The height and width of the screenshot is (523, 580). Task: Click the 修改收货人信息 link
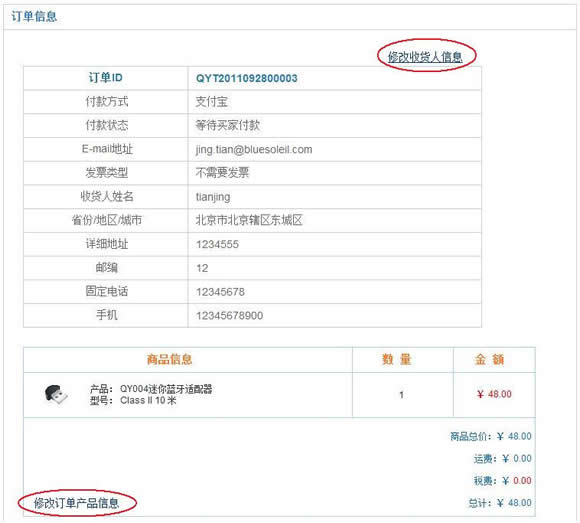click(425, 57)
